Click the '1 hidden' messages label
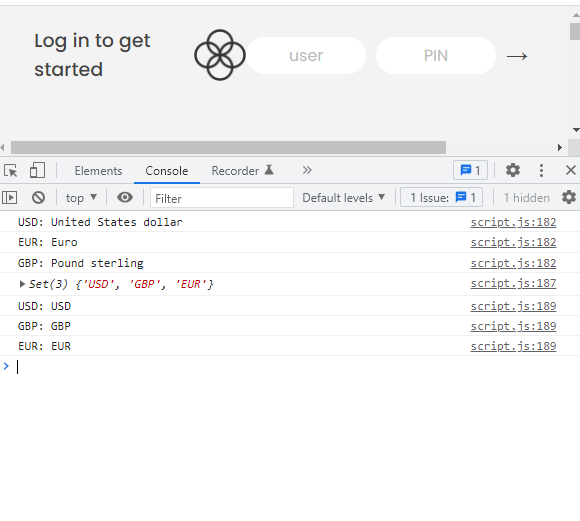 526,198
